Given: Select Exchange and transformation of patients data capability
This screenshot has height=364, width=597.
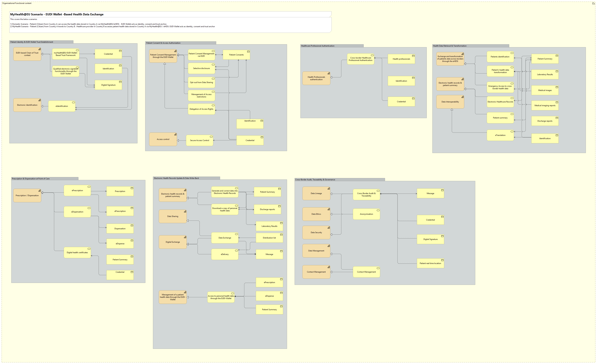Looking at the screenshot, I should (450, 59).
